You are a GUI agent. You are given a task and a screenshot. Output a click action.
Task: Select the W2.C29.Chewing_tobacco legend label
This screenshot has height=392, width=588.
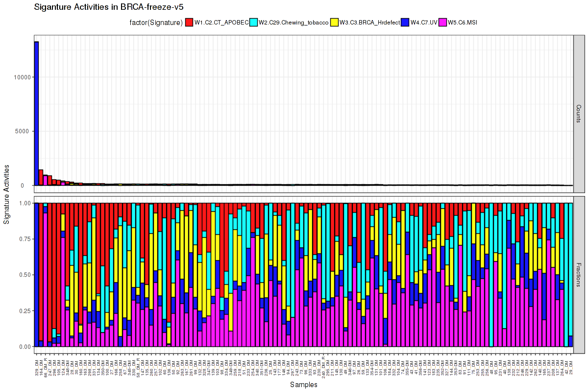tap(294, 22)
